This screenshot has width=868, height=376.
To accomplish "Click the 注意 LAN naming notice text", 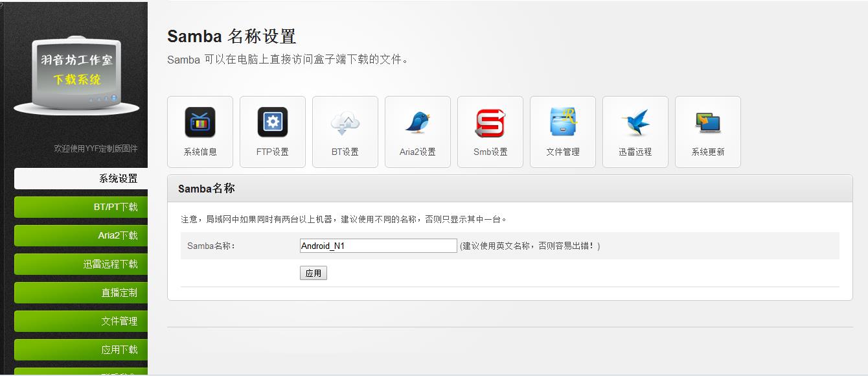I will pos(343,220).
